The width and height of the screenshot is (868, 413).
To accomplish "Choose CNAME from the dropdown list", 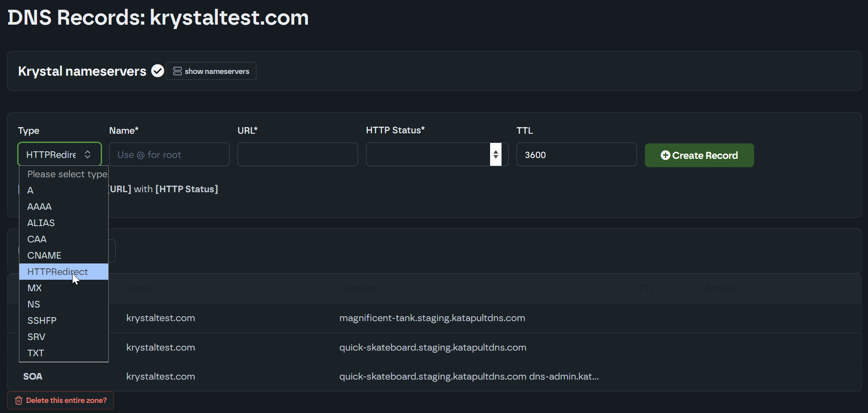I will coord(44,256).
